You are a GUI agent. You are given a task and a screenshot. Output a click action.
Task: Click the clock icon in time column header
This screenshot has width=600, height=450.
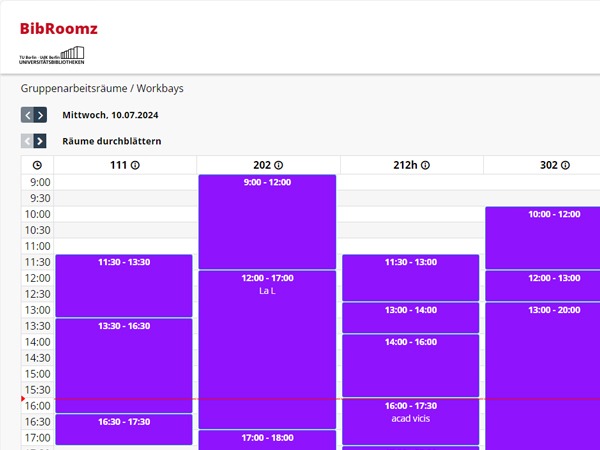37,165
